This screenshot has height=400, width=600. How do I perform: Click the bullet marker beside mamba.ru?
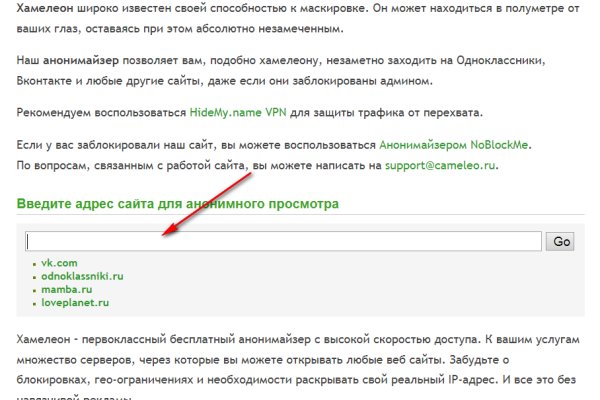[x=34, y=289]
